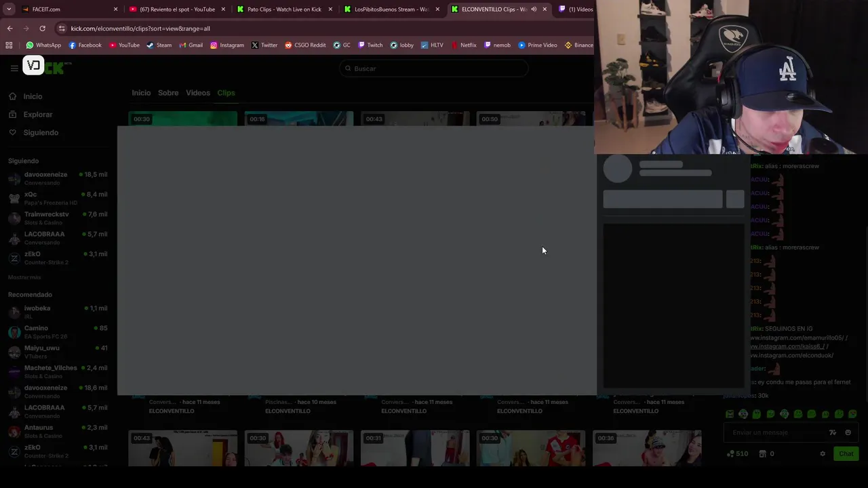
Task: Open xQc channel in the sidebar
Action: click(x=58, y=198)
